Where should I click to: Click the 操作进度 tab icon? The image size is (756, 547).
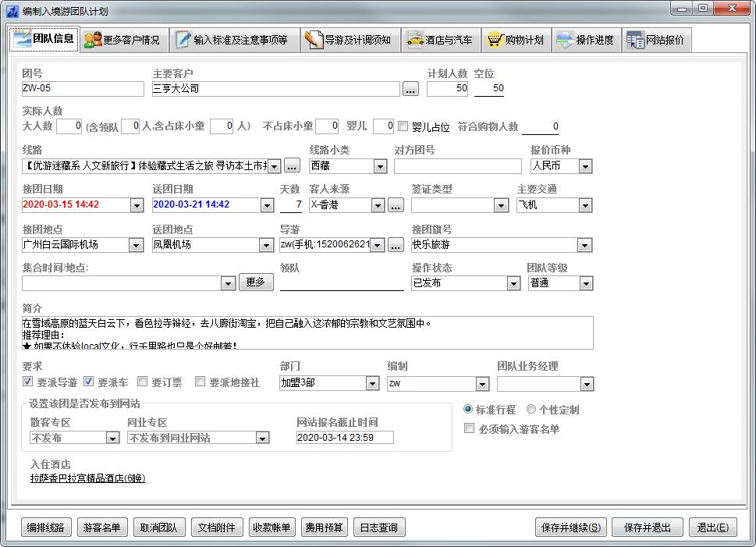[564, 40]
